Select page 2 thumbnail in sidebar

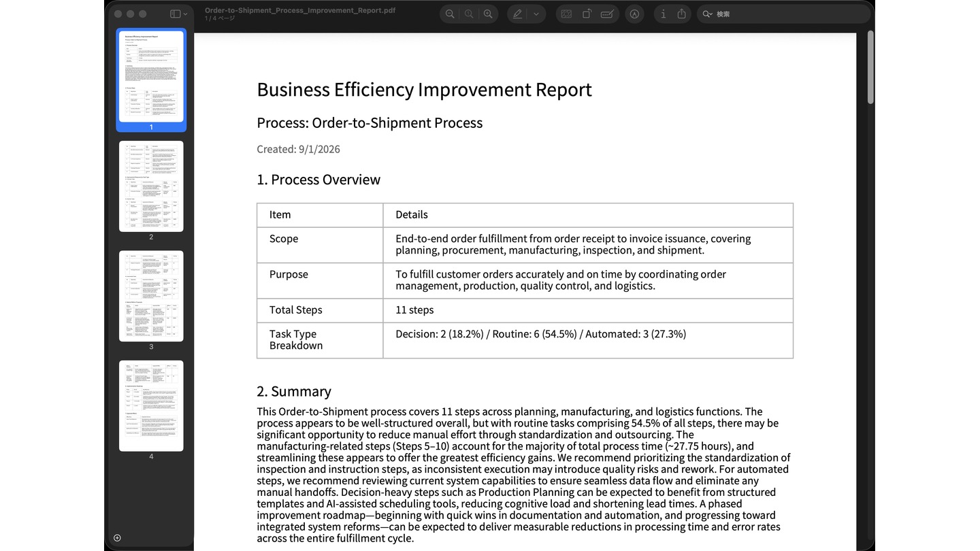click(x=151, y=186)
